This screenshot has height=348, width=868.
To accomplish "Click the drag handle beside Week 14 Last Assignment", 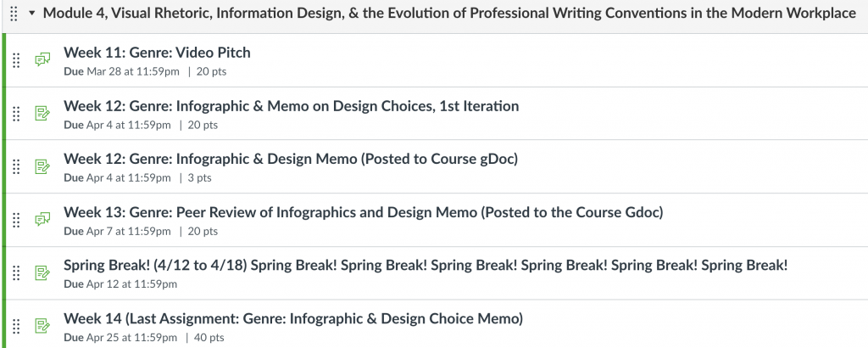I will [x=16, y=327].
